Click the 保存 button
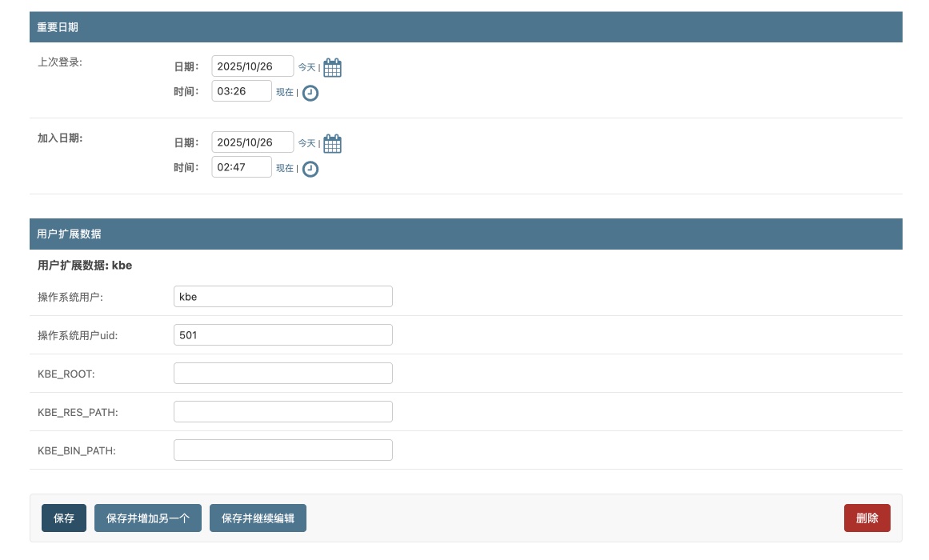 tap(64, 518)
